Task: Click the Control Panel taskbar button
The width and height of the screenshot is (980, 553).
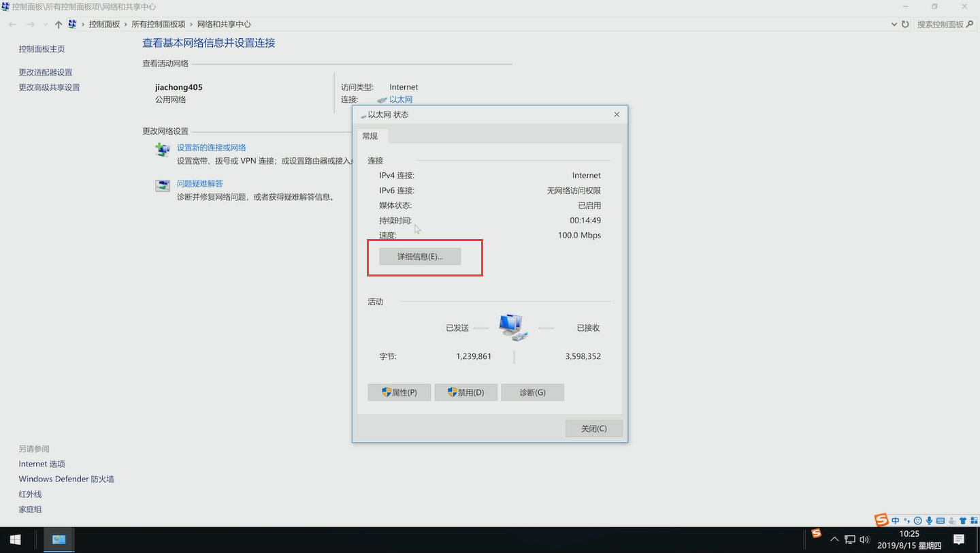Action: [59, 540]
